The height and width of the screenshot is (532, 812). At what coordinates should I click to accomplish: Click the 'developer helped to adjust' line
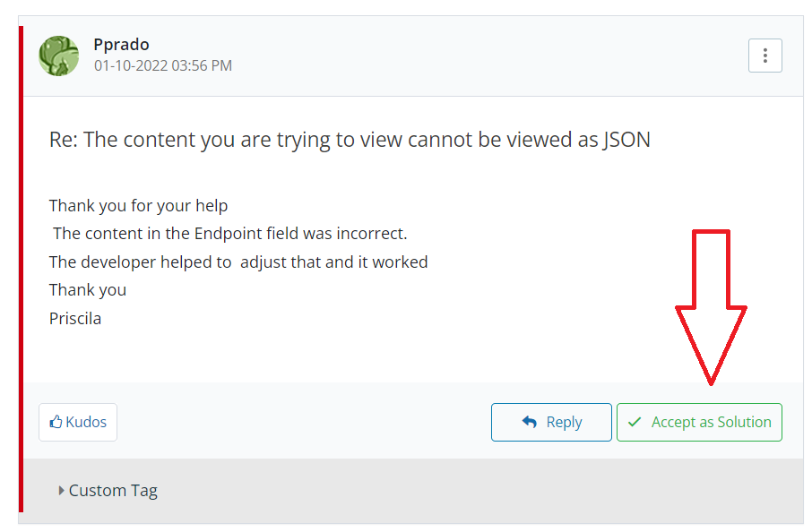(x=238, y=262)
